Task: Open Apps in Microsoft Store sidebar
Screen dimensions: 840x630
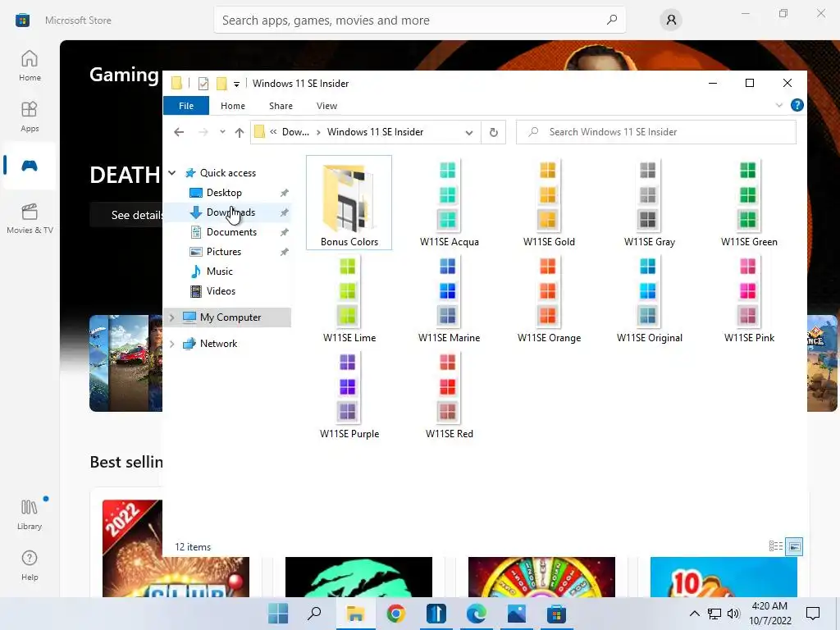Action: (30, 116)
